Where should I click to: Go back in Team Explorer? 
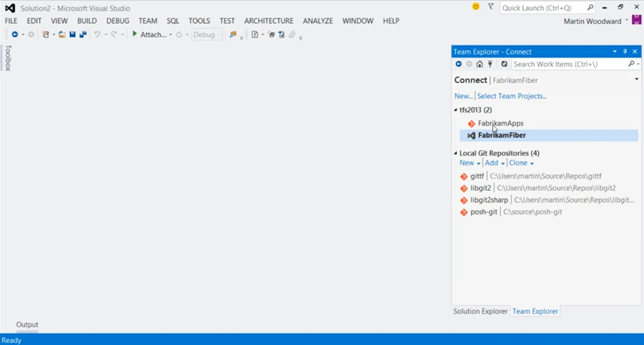coord(458,64)
